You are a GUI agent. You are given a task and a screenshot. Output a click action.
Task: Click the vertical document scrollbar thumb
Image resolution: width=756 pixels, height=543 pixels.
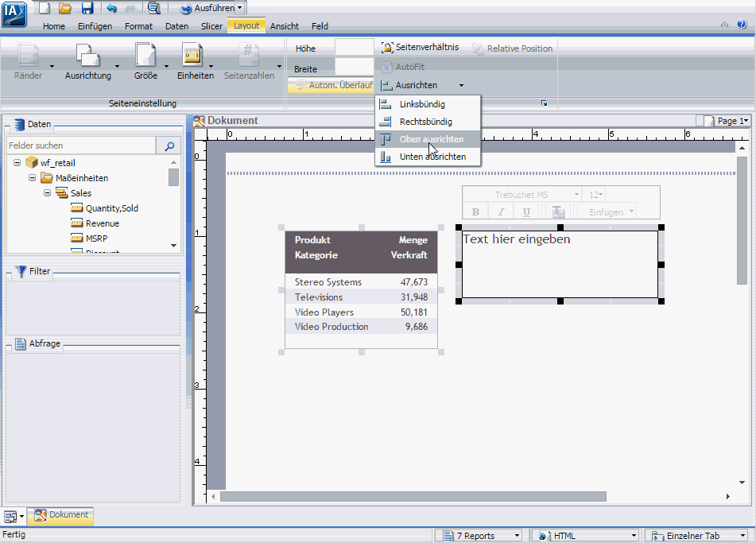[x=742, y=220]
